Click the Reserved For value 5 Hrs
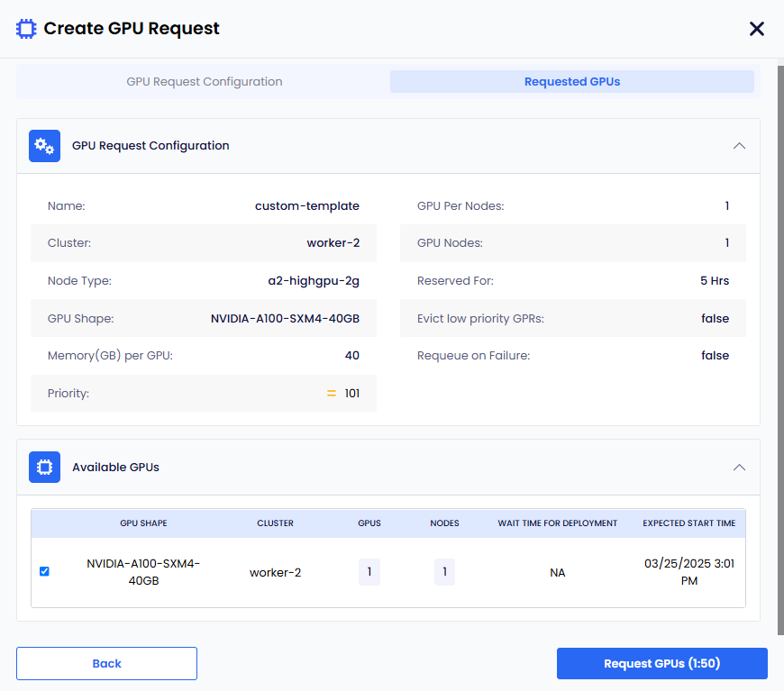The width and height of the screenshot is (784, 691). (715, 281)
